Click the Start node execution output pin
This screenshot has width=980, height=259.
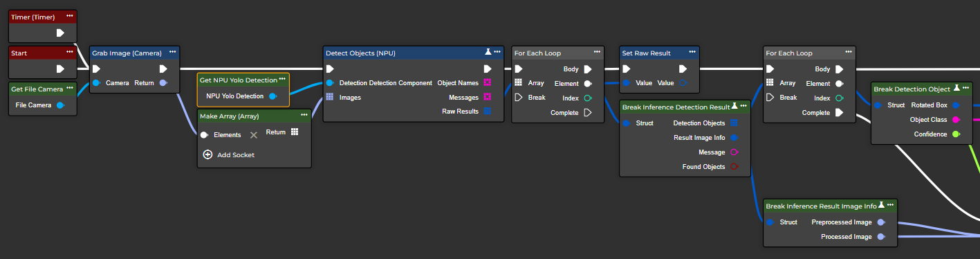(x=60, y=69)
